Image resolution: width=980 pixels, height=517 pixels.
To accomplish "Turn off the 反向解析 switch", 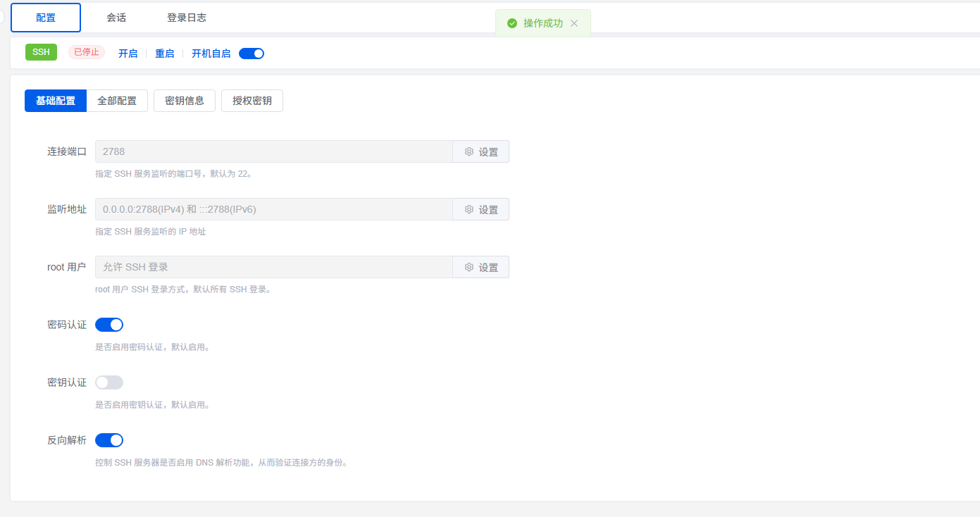I will click(109, 440).
